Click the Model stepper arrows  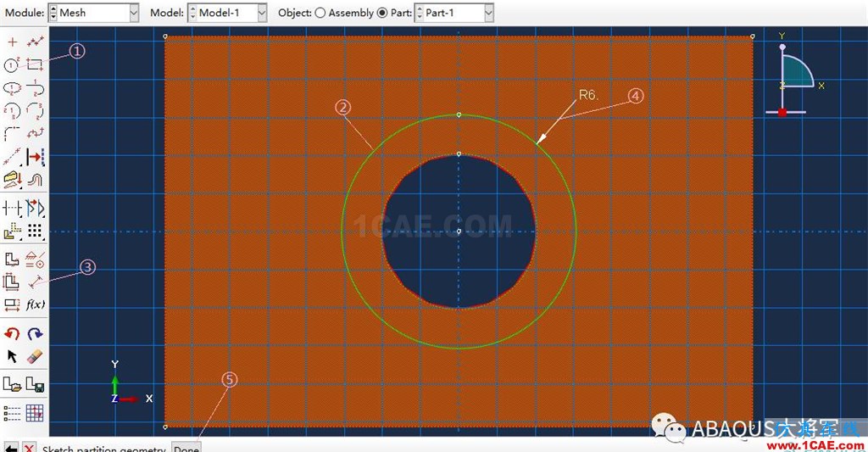click(x=192, y=13)
